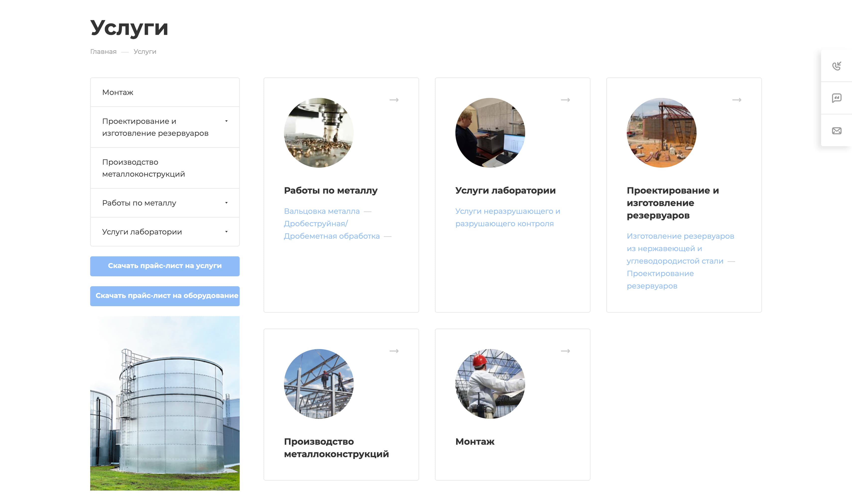Image resolution: width=852 pixels, height=504 pixels.
Task: Click the envelope email icon
Action: click(x=836, y=131)
